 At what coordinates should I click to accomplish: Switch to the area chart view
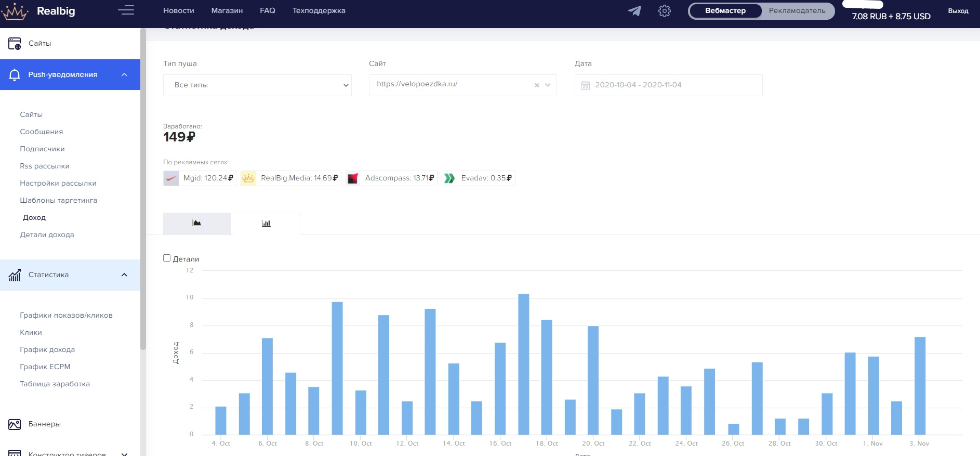[197, 224]
